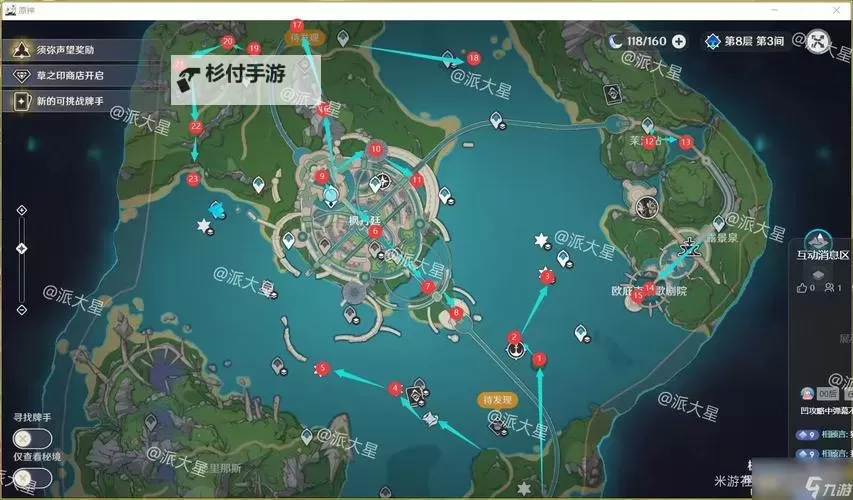Select the domain icon west of marker 5
The image size is (853, 500).
[278, 365]
